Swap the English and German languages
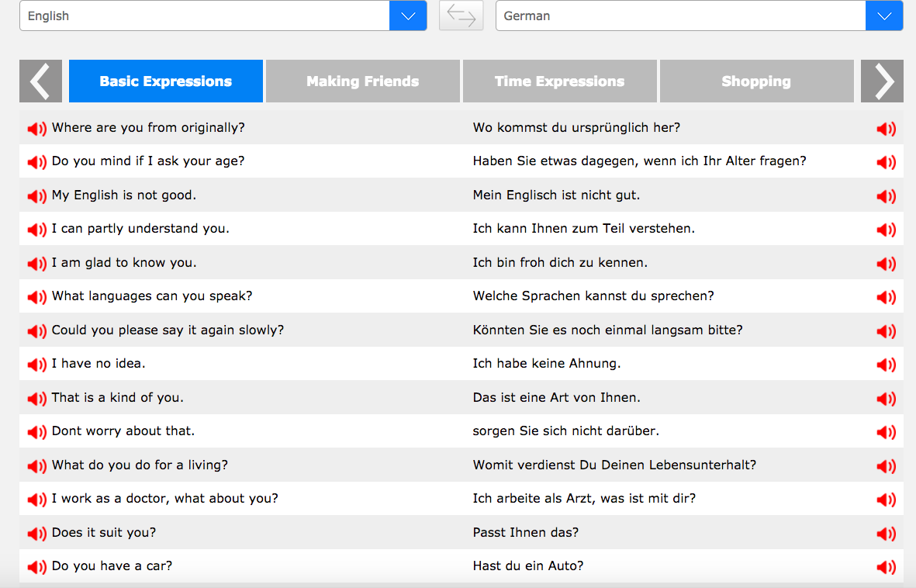 coord(461,16)
